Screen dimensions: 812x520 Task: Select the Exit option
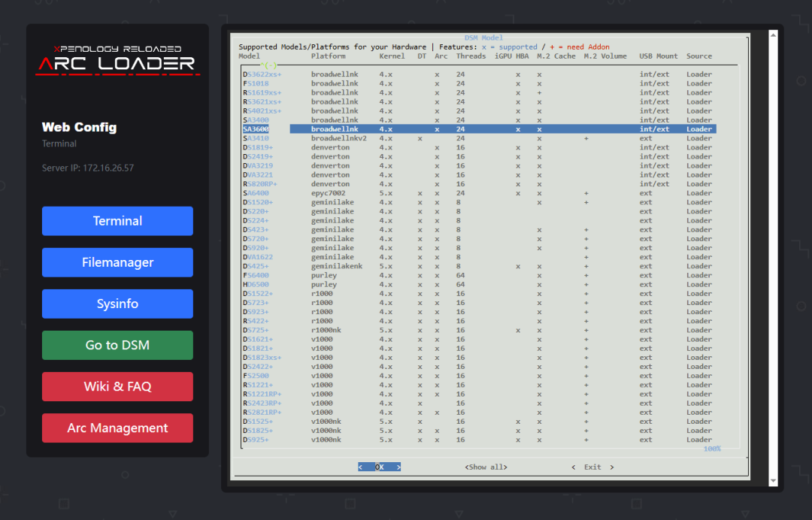click(592, 467)
